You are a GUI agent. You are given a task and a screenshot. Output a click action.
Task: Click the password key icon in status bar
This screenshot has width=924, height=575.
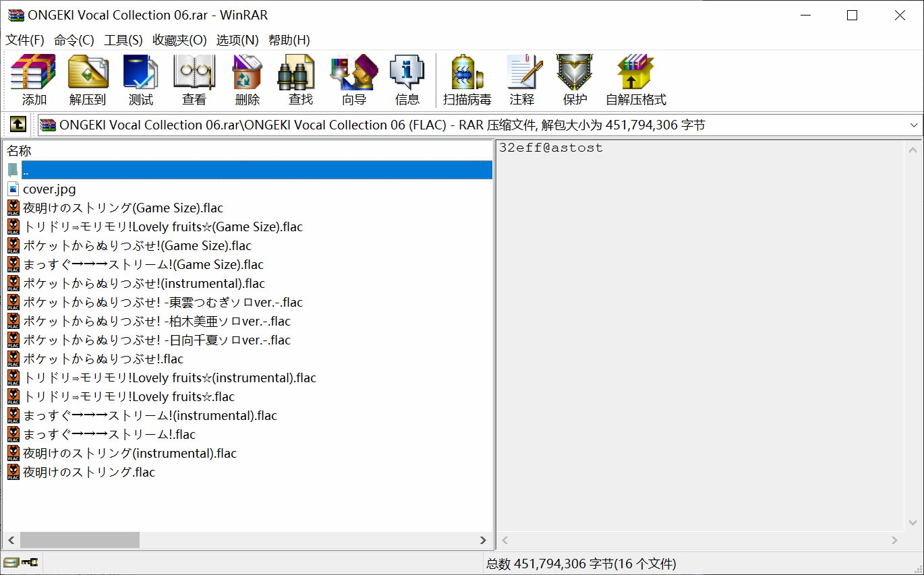tap(30, 562)
